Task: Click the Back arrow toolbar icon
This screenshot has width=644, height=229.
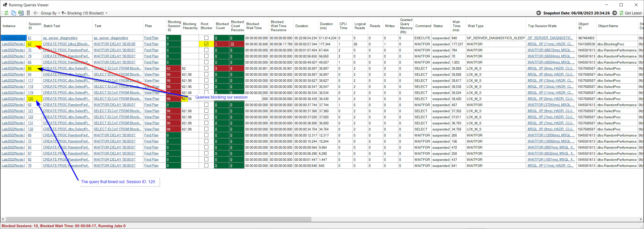Action: (36, 13)
